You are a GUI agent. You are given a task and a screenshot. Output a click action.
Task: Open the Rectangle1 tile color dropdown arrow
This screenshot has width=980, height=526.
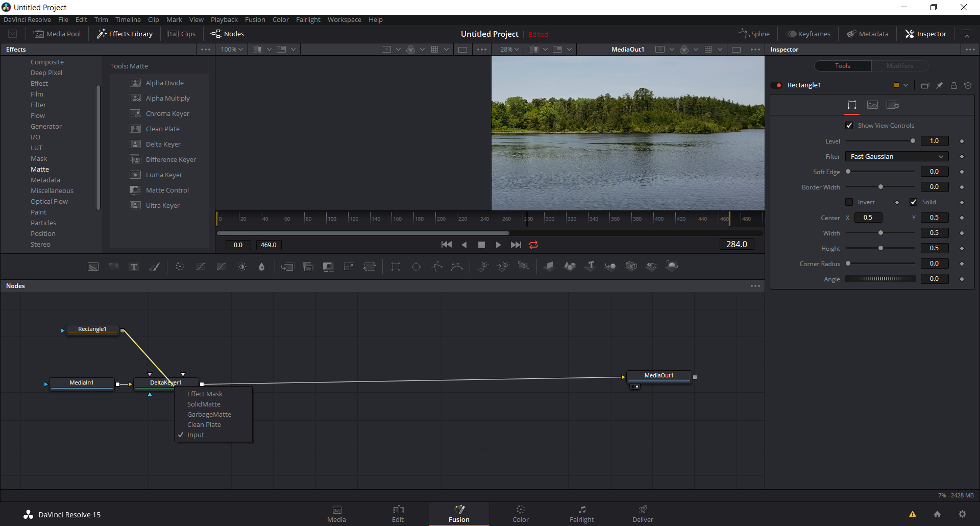[906, 85]
